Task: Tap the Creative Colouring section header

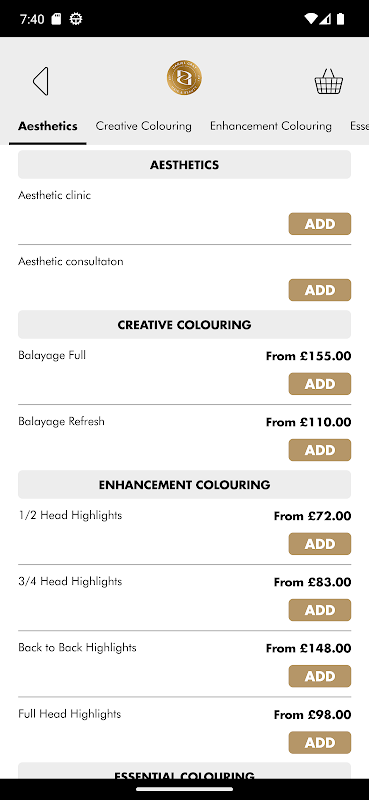Action: click(184, 324)
